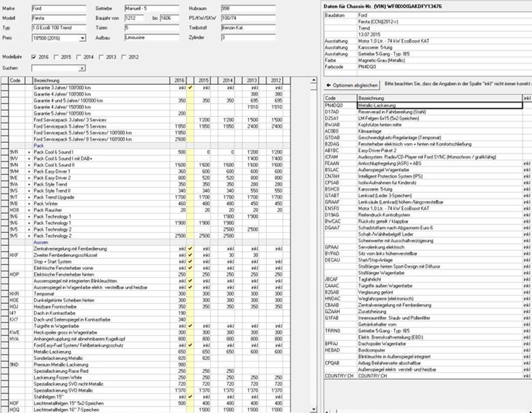Expand Pack Winter details
Image resolution: width=532 pixels, height=413 pixels.
pos(29,204)
